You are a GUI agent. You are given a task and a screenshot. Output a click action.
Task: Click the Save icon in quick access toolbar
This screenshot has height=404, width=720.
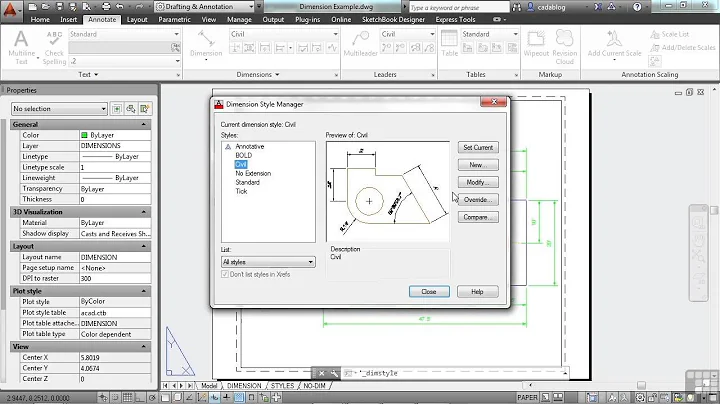pos(59,7)
